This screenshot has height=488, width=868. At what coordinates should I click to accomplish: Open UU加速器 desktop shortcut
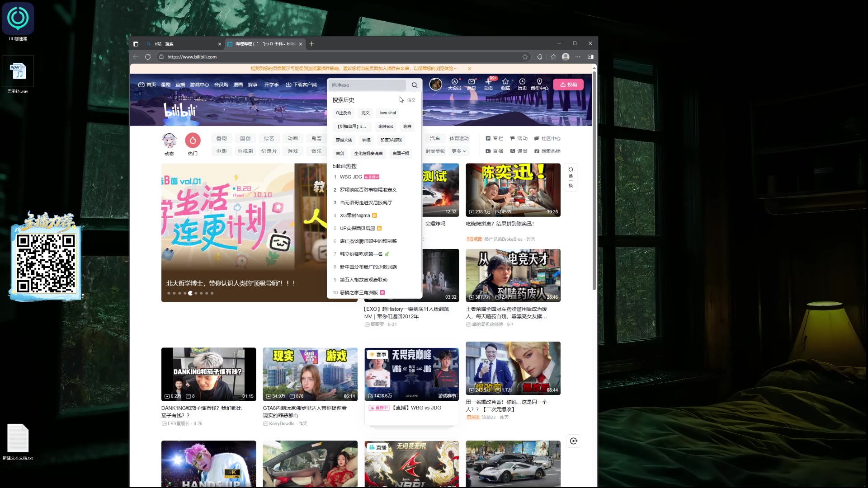coord(18,22)
